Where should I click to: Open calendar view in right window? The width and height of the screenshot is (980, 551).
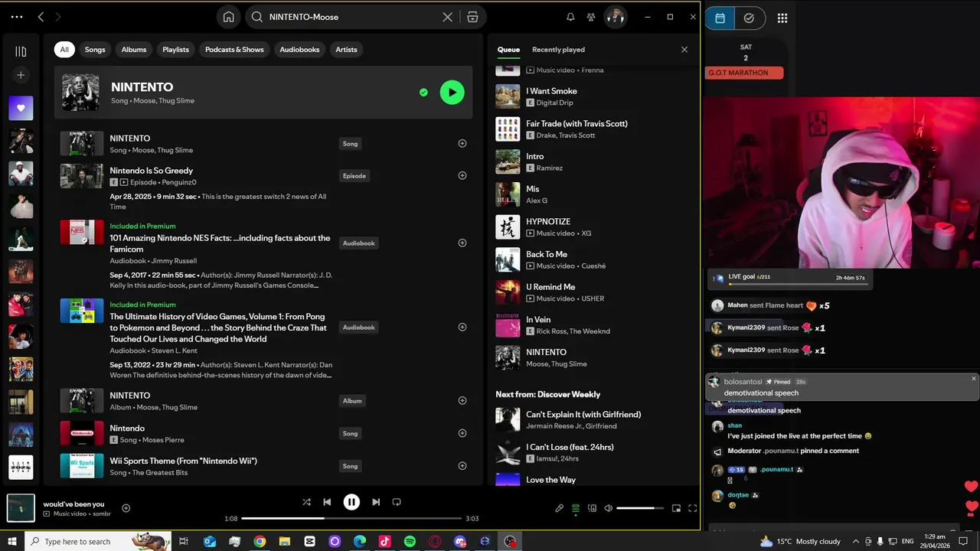720,18
